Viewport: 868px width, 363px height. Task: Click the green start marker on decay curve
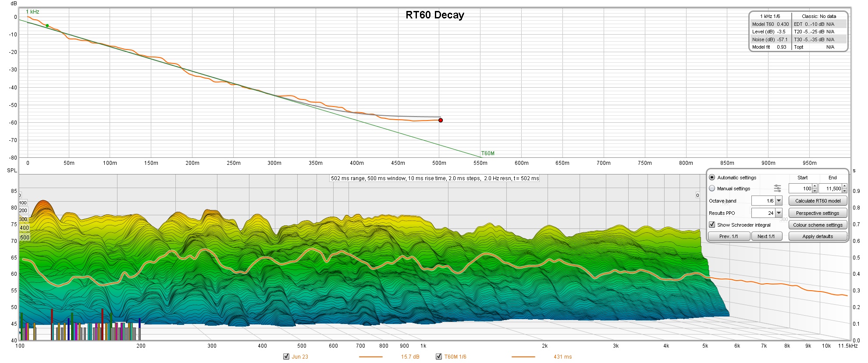(47, 25)
